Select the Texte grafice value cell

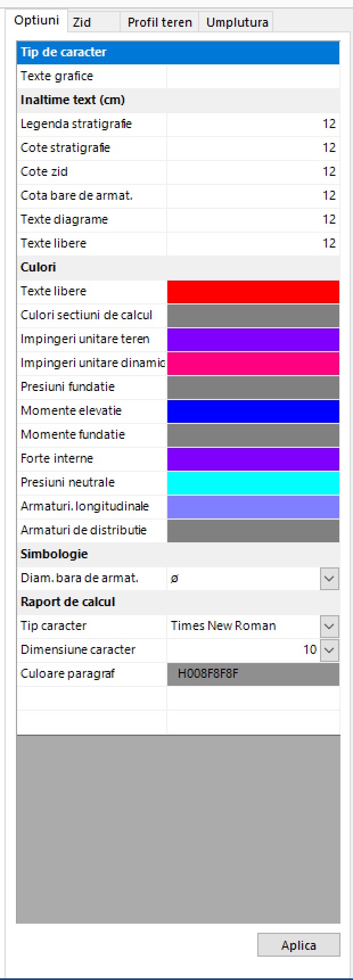[x=253, y=76]
